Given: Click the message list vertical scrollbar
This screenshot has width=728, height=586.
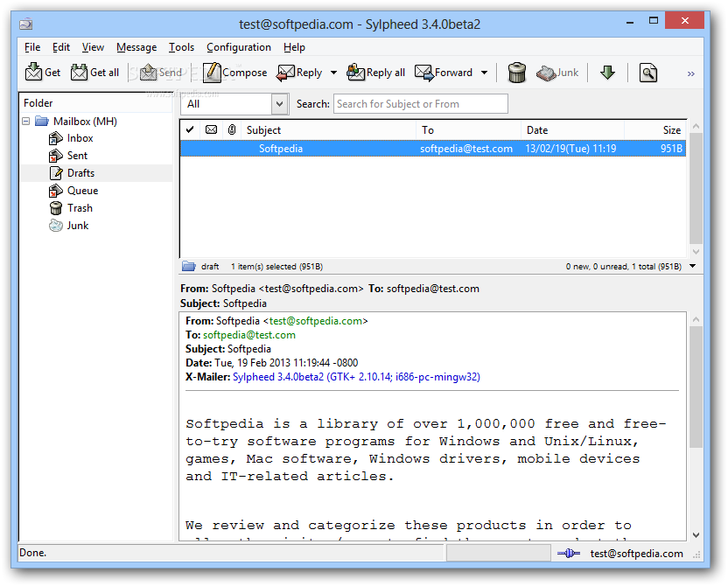Looking at the screenshot, I should pyautogui.click(x=696, y=188).
